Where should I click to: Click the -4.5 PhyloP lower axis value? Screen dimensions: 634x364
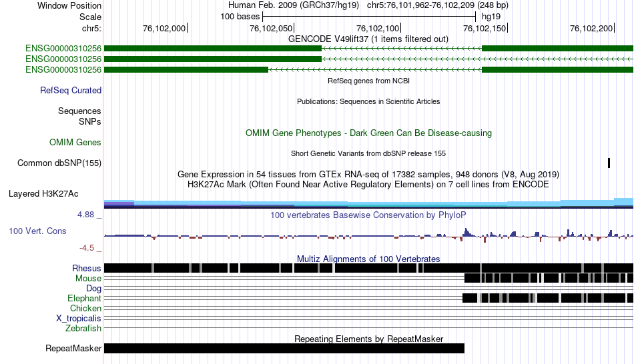pyautogui.click(x=87, y=247)
